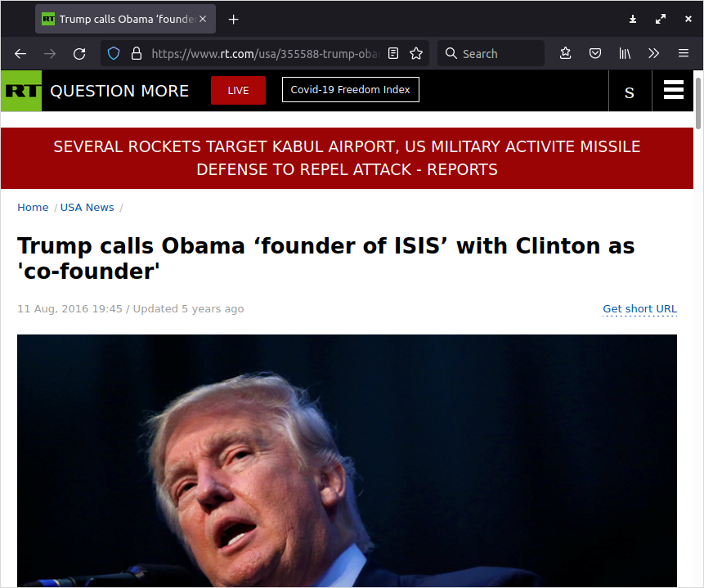704x588 pixels.
Task: Click the red LIVE button
Action: [238, 90]
